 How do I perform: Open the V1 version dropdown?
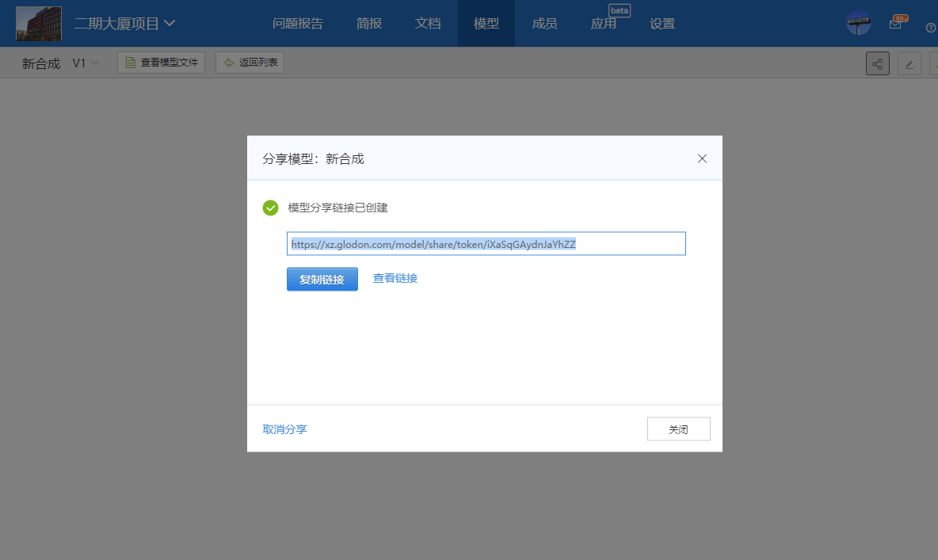point(86,63)
